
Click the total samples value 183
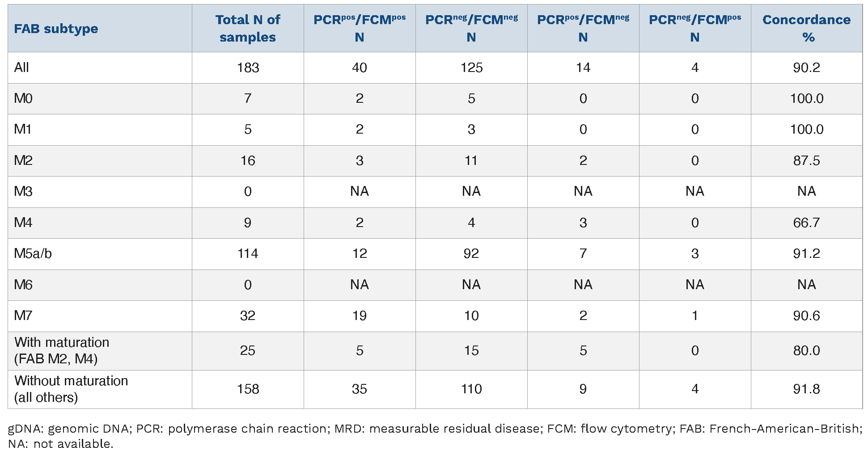click(248, 67)
